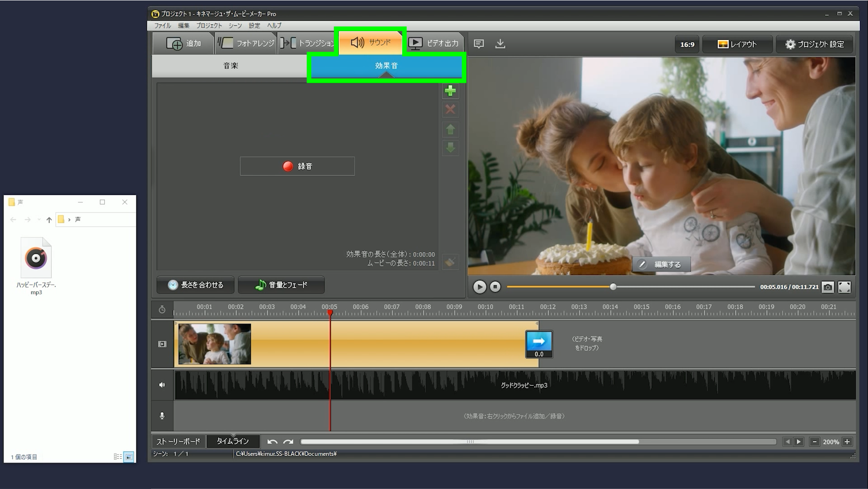Open the レイアウト layout options
This screenshot has height=489, width=868.
[x=736, y=44]
